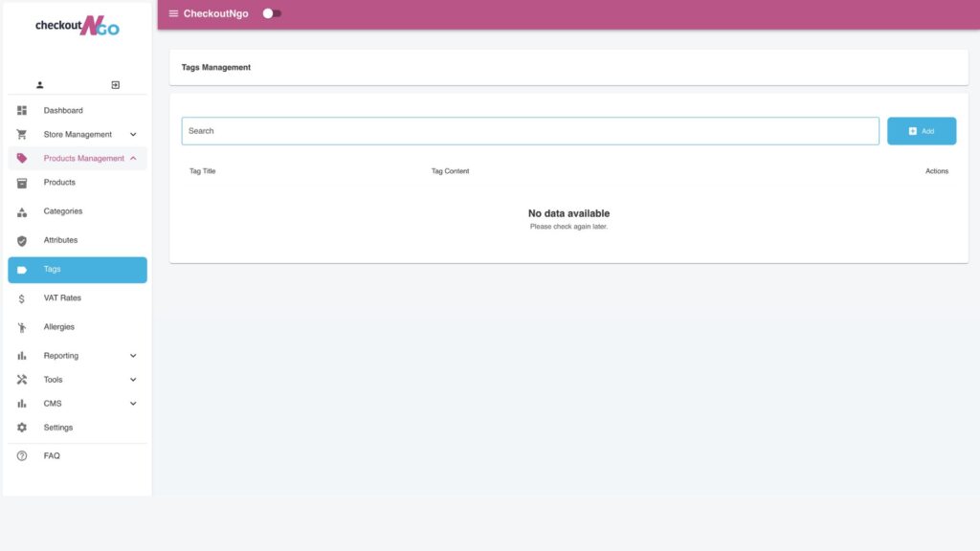Expand the CMS menu section

(133, 404)
